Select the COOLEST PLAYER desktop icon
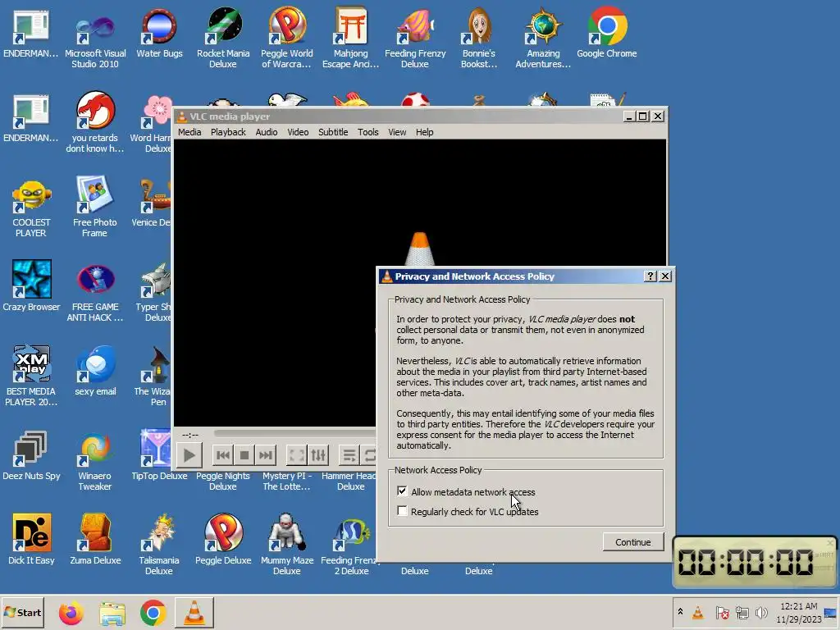 (31, 209)
